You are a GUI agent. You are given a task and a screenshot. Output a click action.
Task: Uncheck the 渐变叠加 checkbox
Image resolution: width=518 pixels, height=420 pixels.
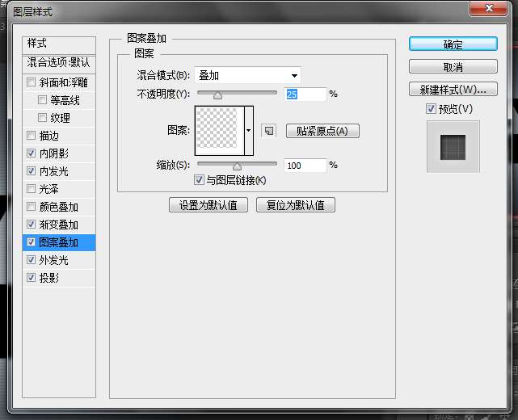31,225
